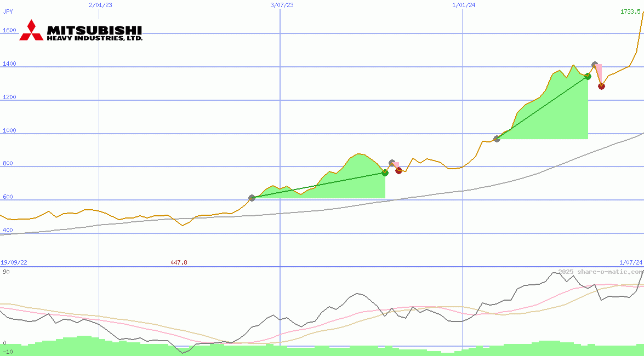Click the 0 indicator scale label
The width and height of the screenshot is (644, 356).
[4, 343]
